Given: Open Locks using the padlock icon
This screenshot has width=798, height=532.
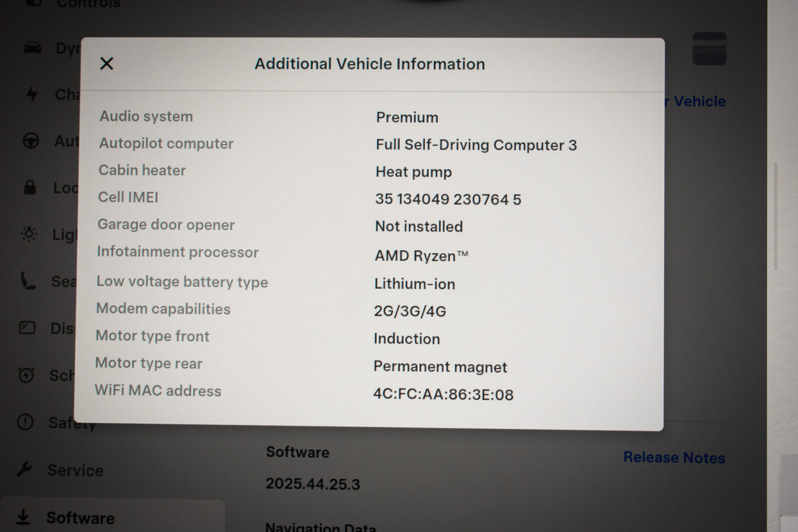Looking at the screenshot, I should tap(30, 187).
